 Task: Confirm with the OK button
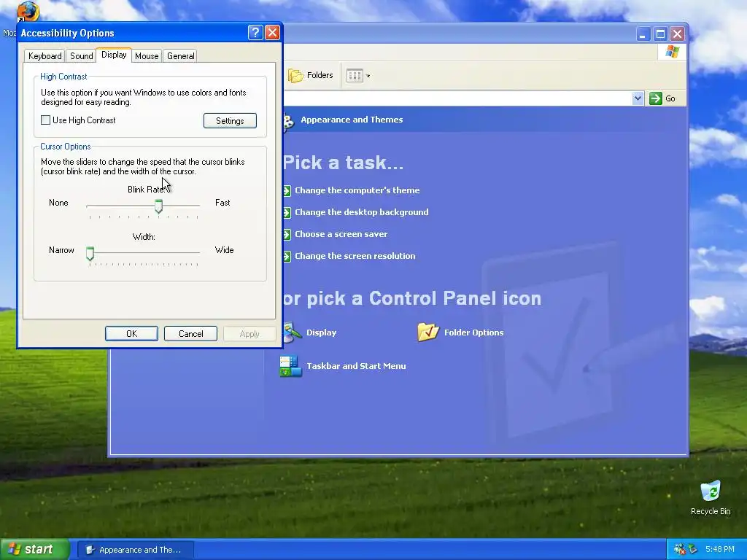pyautogui.click(x=131, y=333)
